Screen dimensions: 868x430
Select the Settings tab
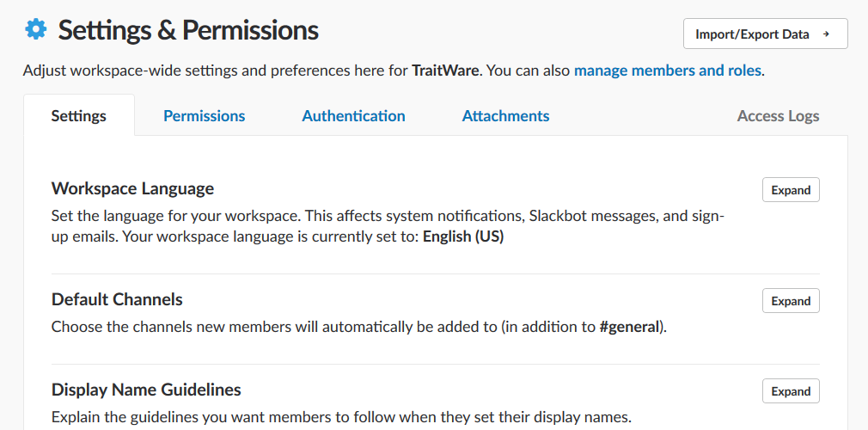78,116
